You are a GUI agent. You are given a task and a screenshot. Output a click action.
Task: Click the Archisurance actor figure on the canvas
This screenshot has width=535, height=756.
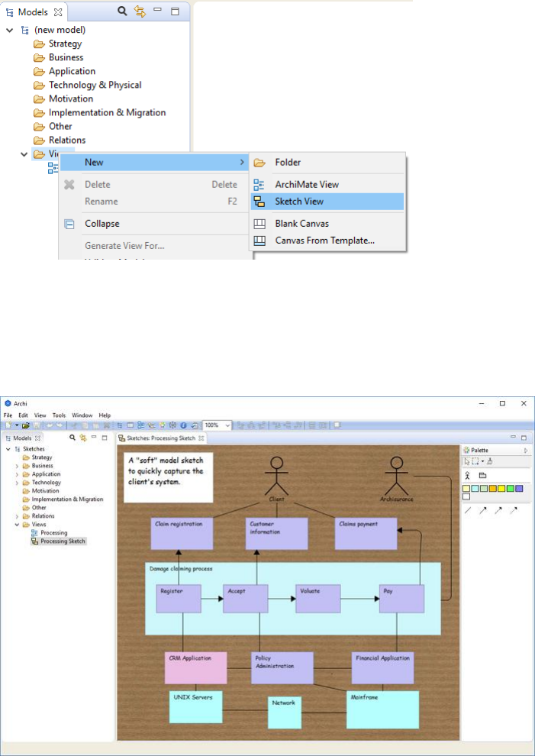395,476
